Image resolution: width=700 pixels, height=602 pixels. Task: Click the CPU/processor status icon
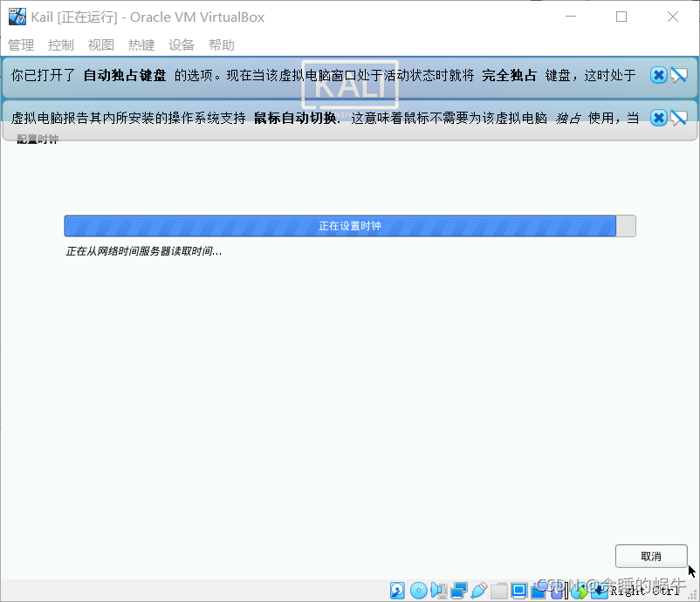(x=558, y=591)
